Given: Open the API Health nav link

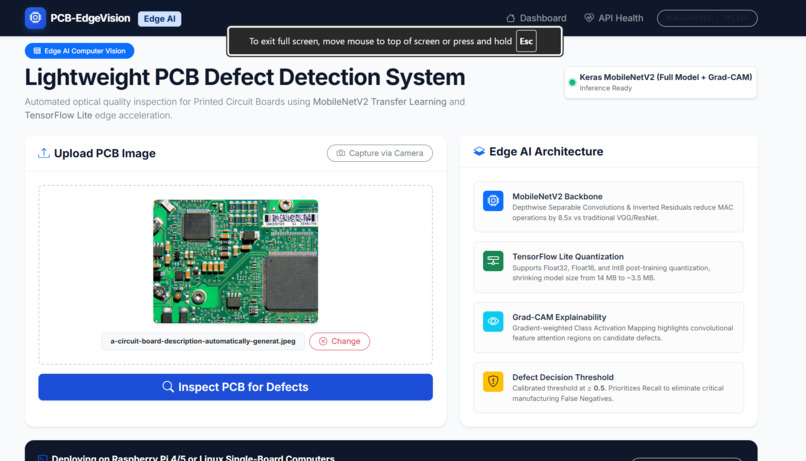Looking at the screenshot, I should click(614, 18).
